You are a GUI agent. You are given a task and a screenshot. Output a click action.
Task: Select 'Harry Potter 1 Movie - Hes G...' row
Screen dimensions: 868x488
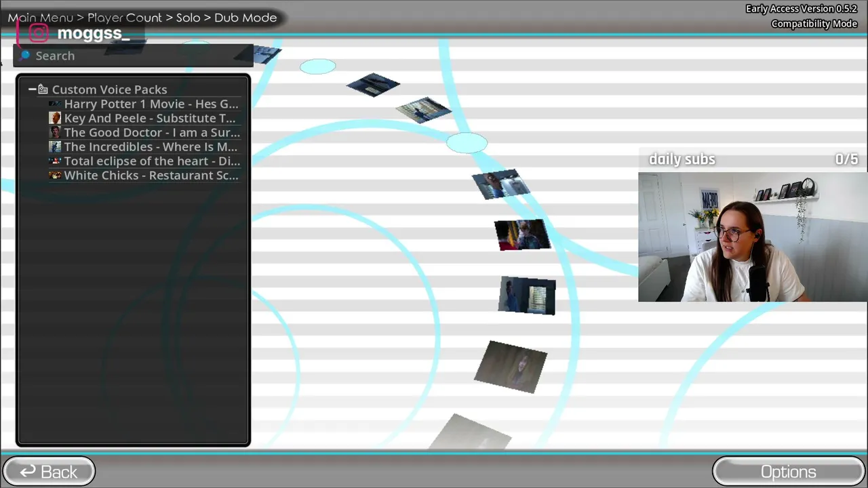(144, 104)
